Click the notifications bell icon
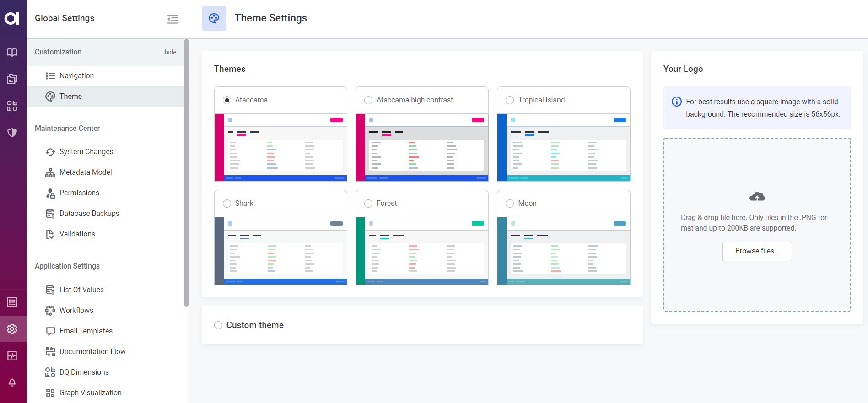Viewport: 868px width, 403px height. click(x=12, y=382)
